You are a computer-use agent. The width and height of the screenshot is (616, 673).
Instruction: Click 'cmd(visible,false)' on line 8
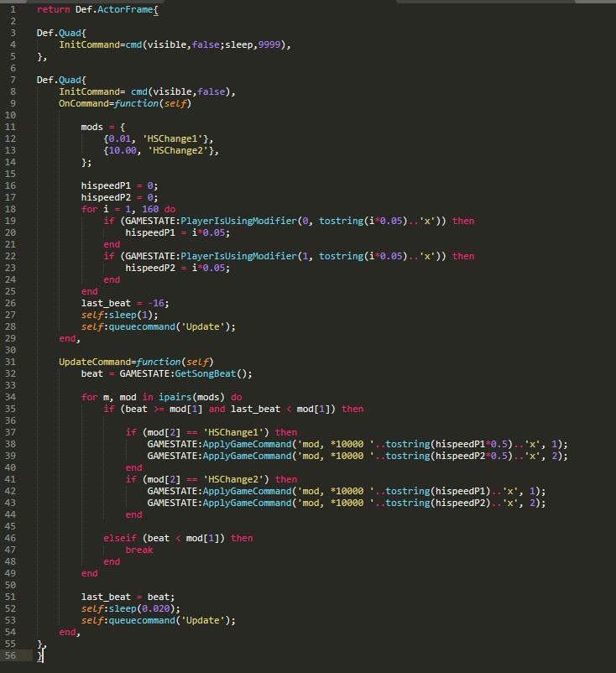coord(180,91)
